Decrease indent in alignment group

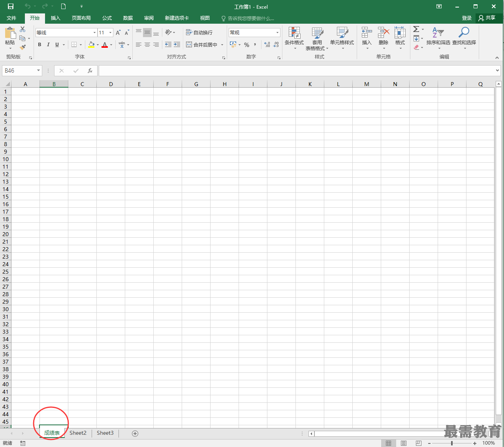tap(168, 45)
